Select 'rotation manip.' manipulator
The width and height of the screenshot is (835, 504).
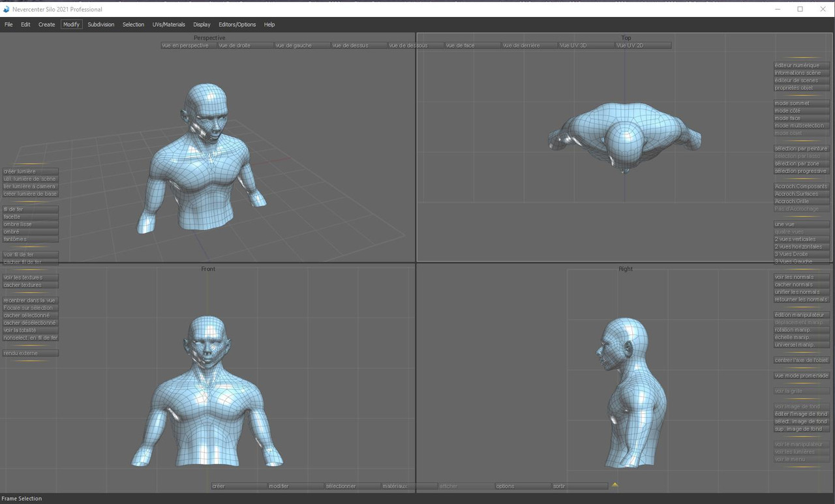[802, 330]
